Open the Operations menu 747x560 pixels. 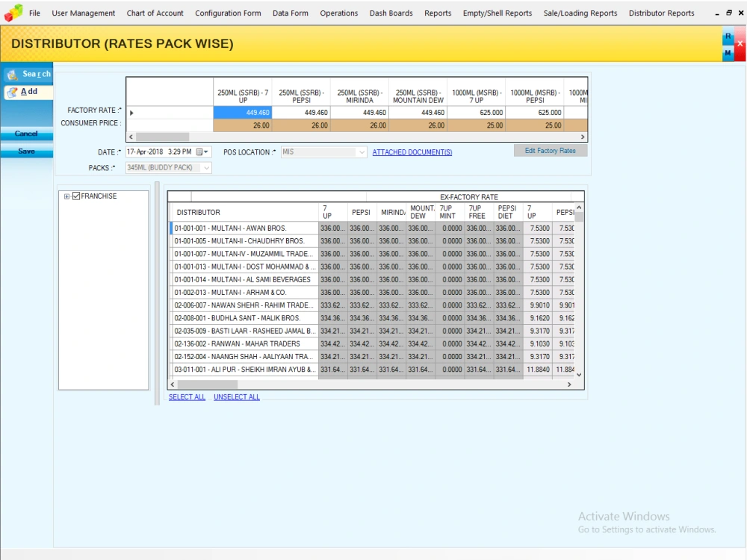[338, 13]
